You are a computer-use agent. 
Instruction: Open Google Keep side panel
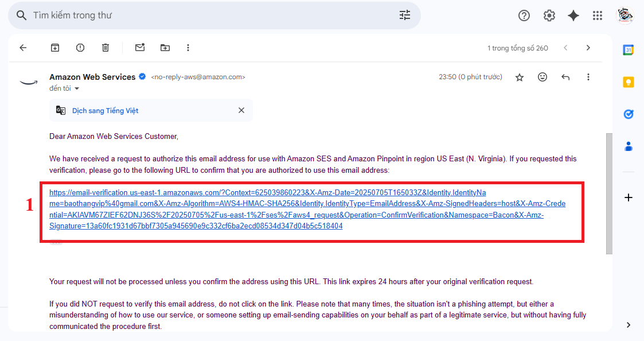[629, 82]
